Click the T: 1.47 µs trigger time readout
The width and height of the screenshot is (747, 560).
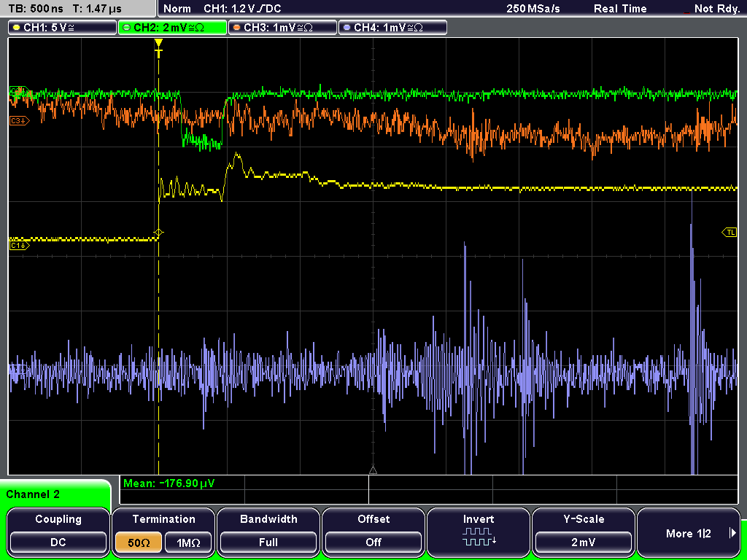pyautogui.click(x=97, y=9)
